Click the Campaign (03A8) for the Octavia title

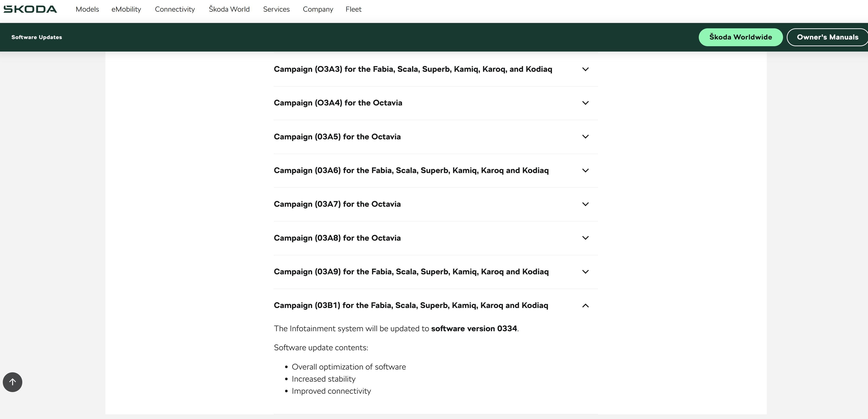point(337,238)
